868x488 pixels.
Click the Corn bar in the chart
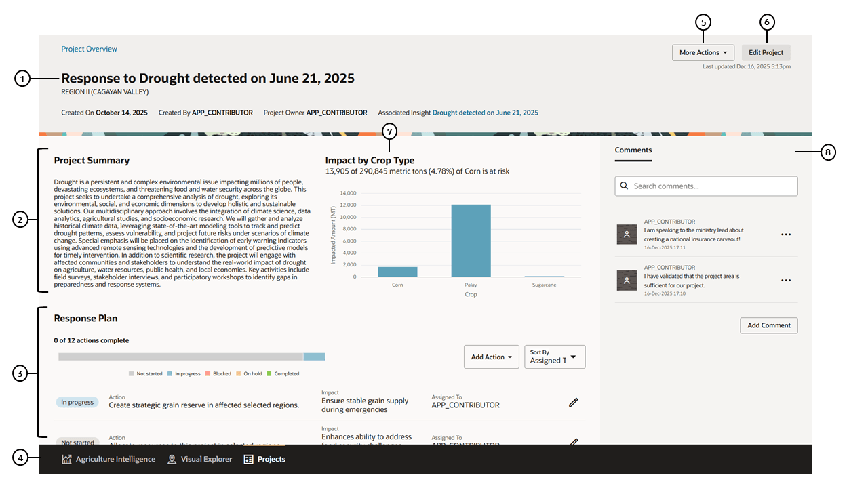coord(397,272)
